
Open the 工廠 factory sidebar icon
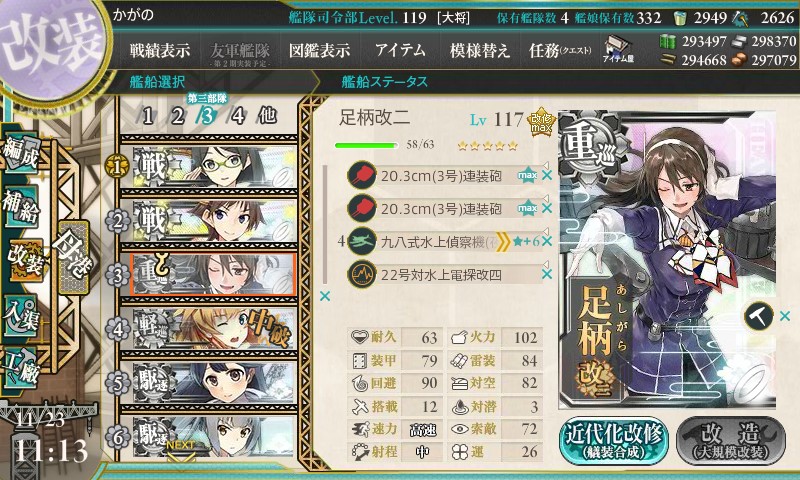[21, 368]
